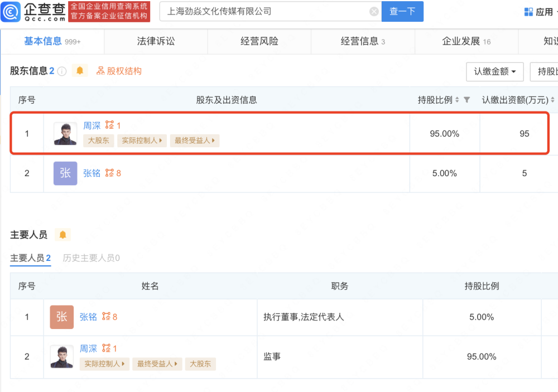Click the purple 张 avatar in shareholder table
Viewport: 558px width, 392px height.
coord(65,173)
